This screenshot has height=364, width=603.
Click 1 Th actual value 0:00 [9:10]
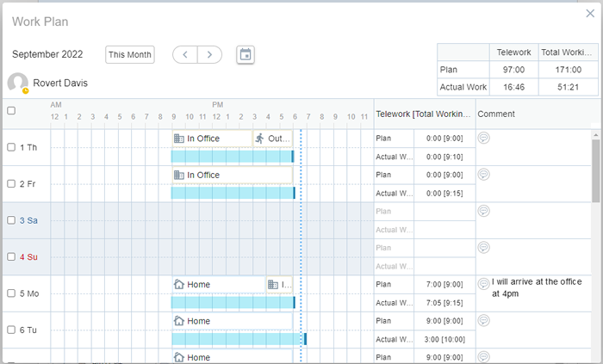[x=444, y=157]
